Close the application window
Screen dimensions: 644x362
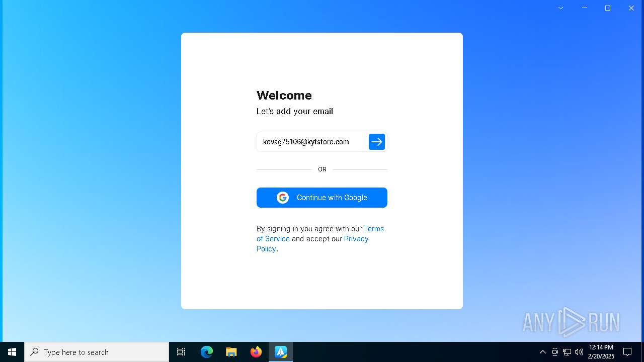631,8
